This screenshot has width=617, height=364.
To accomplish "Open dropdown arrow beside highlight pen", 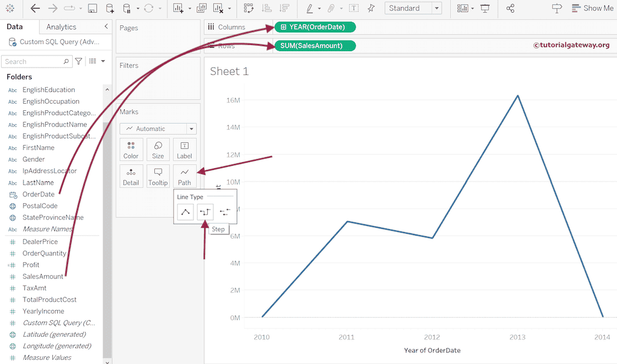I will (319, 8).
